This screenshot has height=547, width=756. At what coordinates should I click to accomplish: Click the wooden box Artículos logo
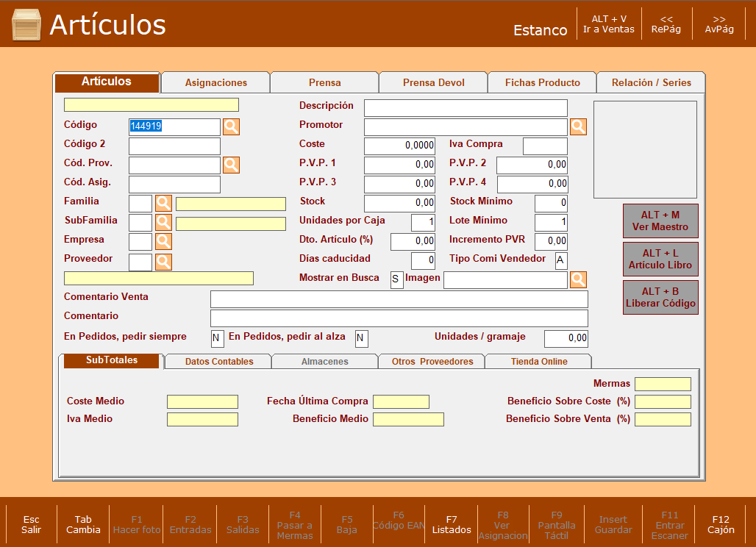click(26, 24)
